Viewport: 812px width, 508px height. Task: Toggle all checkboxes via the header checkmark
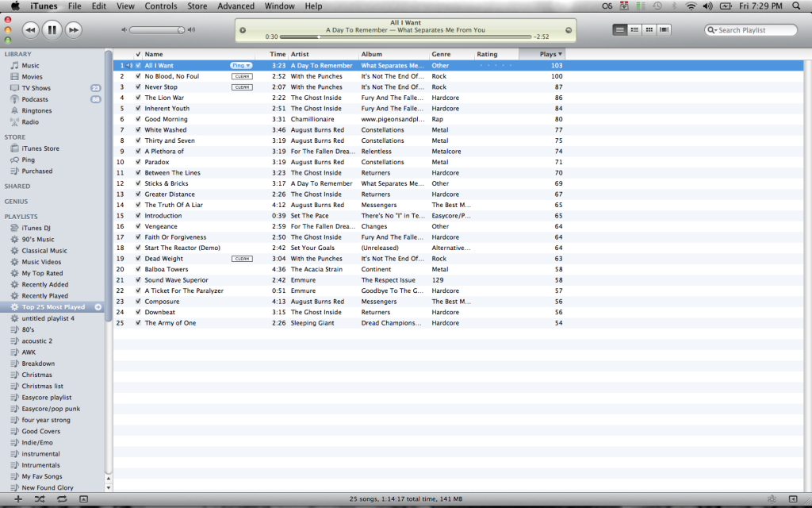pos(138,54)
